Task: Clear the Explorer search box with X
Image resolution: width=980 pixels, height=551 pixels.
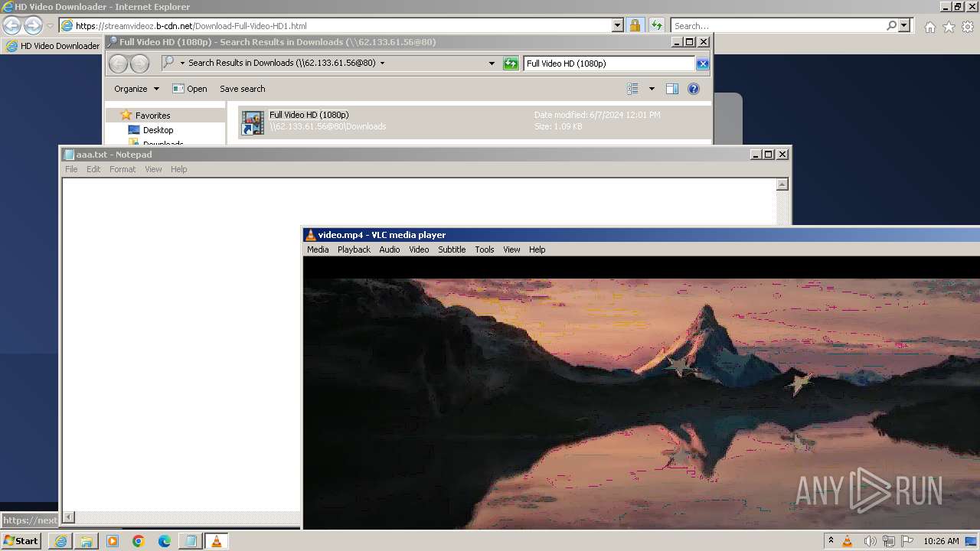Action: pyautogui.click(x=702, y=64)
